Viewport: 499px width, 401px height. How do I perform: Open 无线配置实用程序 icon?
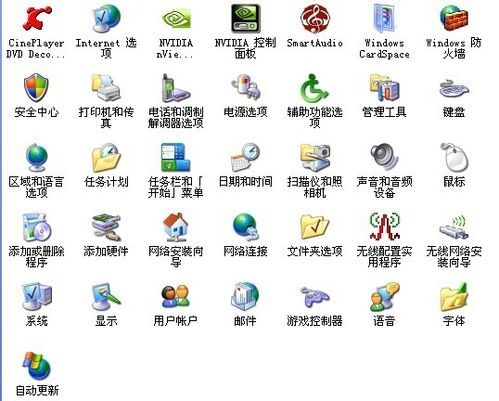pyautogui.click(x=384, y=227)
